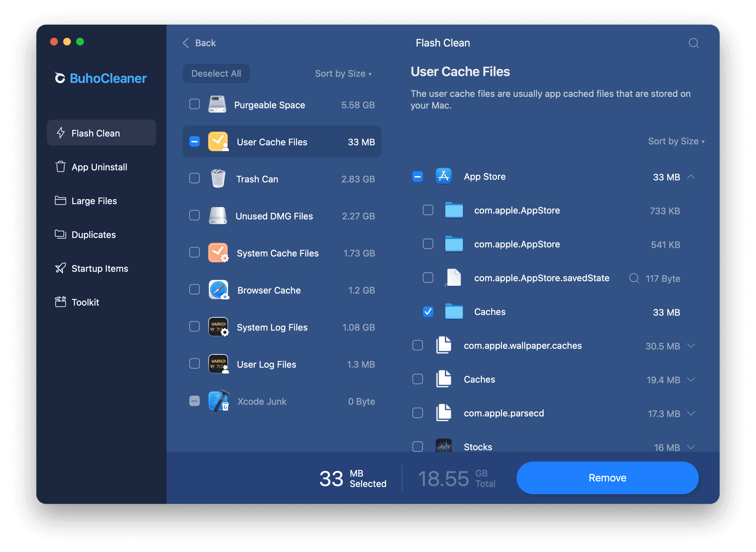Screen dimensions: 756x552
Task: Click the Unused DMG Files disk icon
Action: [x=218, y=216]
